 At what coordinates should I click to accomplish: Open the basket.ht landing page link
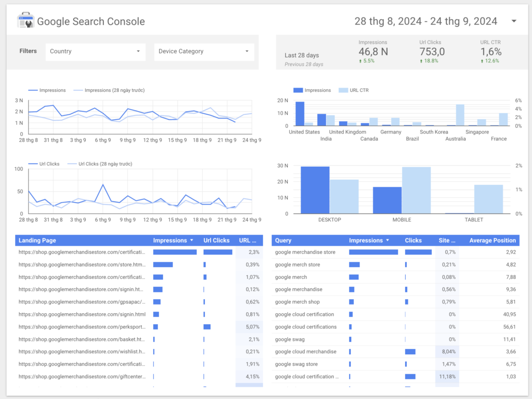pyautogui.click(x=82, y=339)
